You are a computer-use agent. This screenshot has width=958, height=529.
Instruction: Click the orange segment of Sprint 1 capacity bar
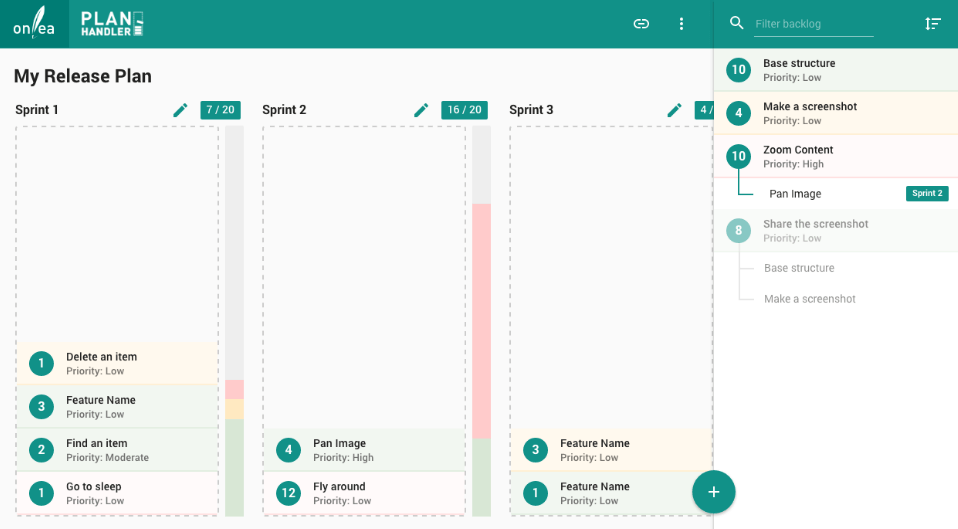(235, 409)
